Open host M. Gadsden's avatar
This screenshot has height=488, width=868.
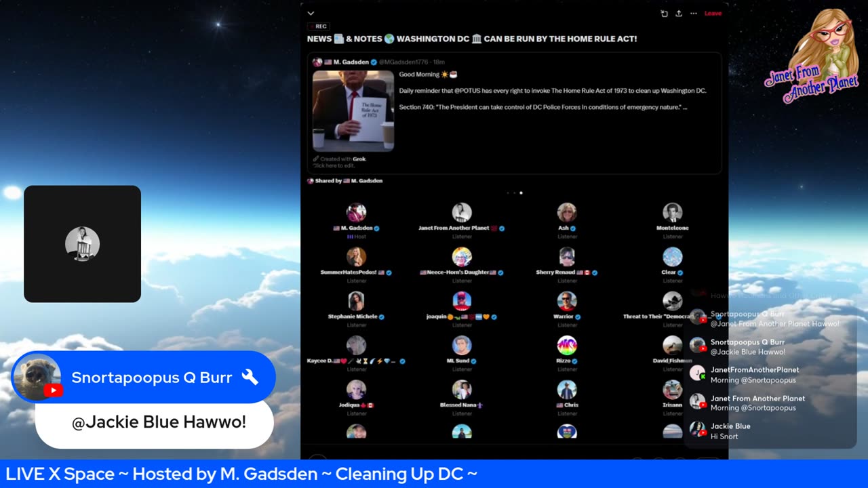click(356, 213)
